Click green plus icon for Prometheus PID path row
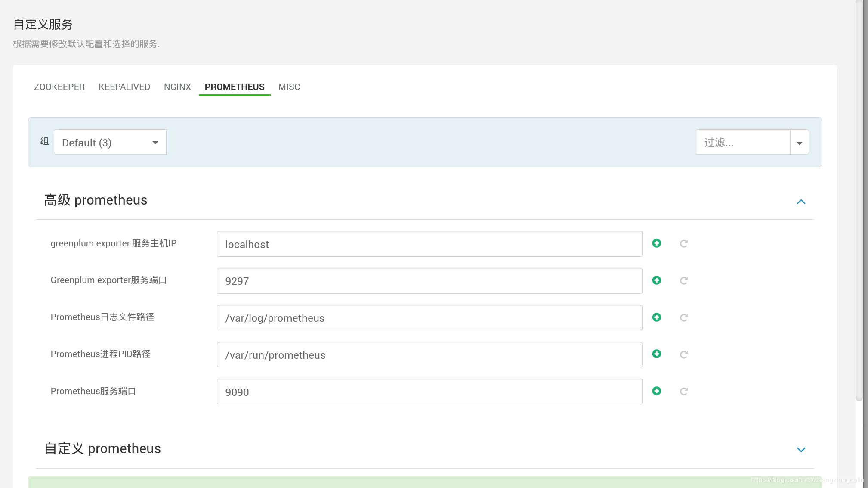Image resolution: width=868 pixels, height=488 pixels. (x=657, y=354)
